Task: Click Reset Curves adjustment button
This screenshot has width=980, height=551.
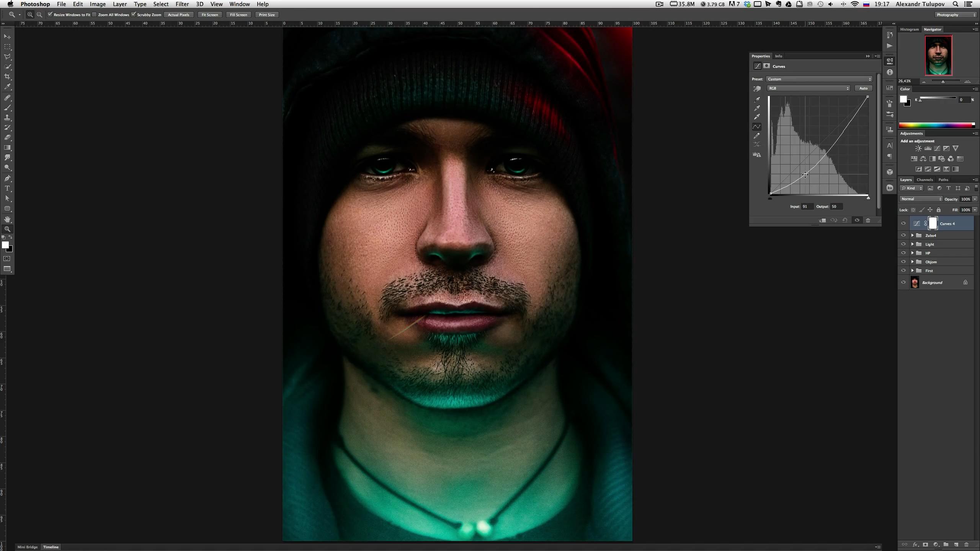Action: pyautogui.click(x=847, y=220)
